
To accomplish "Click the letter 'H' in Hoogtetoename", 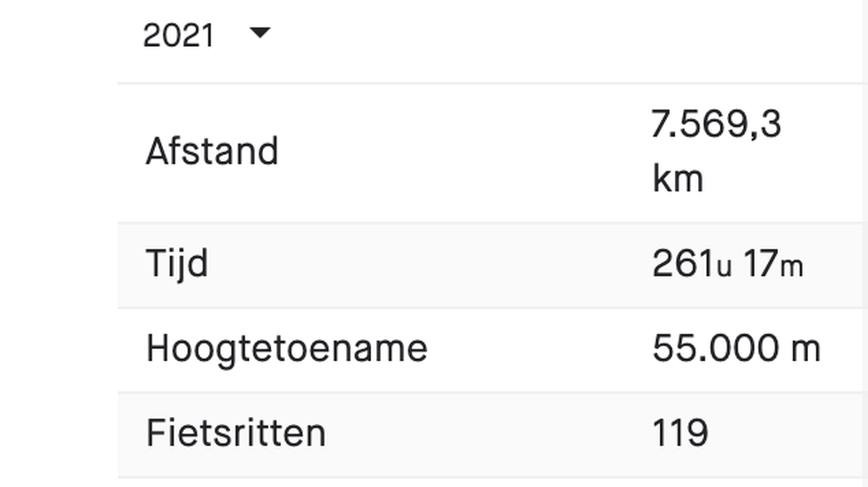I will 158,349.
